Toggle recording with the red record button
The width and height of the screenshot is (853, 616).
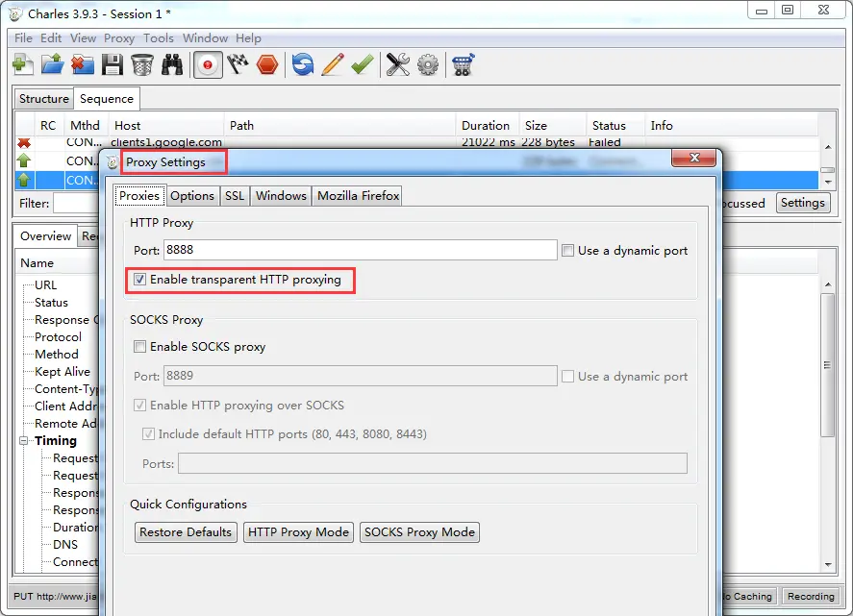pos(208,65)
